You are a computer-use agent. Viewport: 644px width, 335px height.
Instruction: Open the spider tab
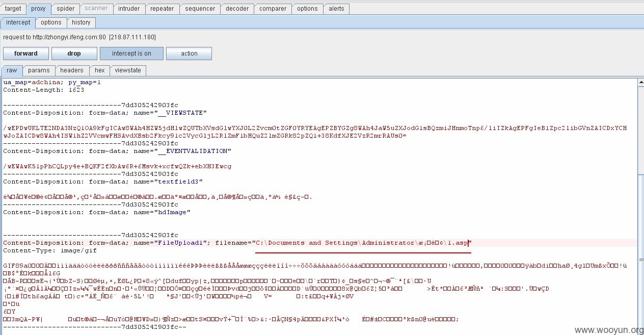[65, 9]
